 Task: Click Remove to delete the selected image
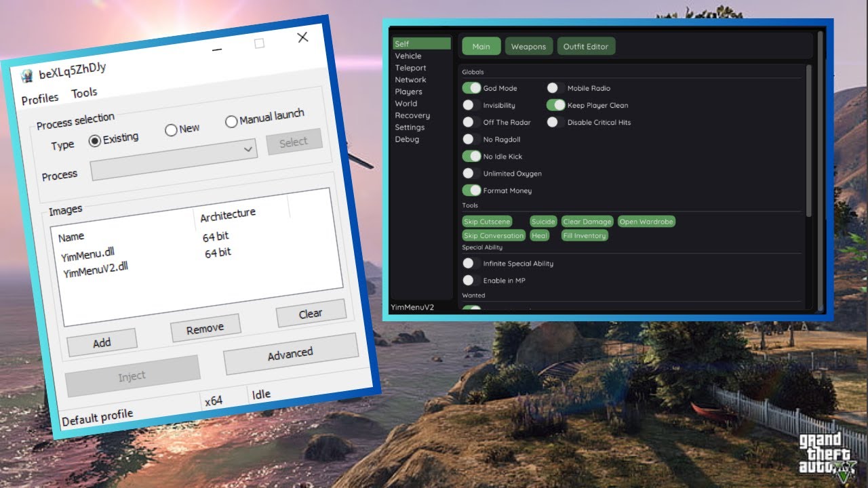205,328
